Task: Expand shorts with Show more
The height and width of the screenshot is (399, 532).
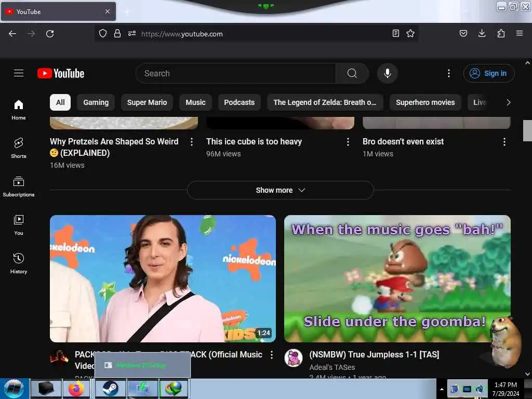Action: tap(280, 190)
